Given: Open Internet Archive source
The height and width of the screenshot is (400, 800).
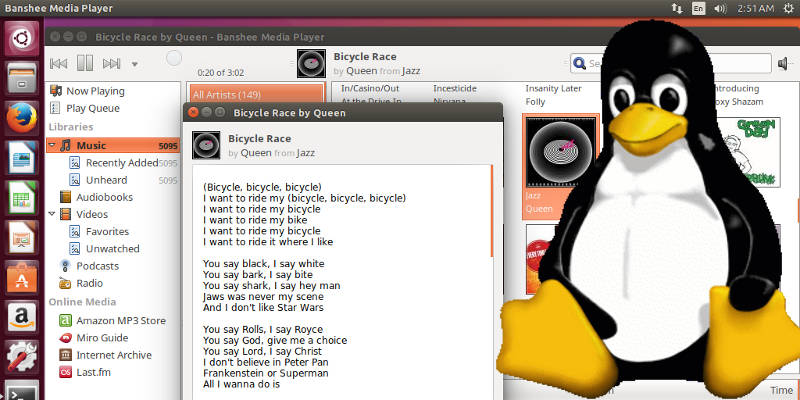Looking at the screenshot, I should (105, 355).
